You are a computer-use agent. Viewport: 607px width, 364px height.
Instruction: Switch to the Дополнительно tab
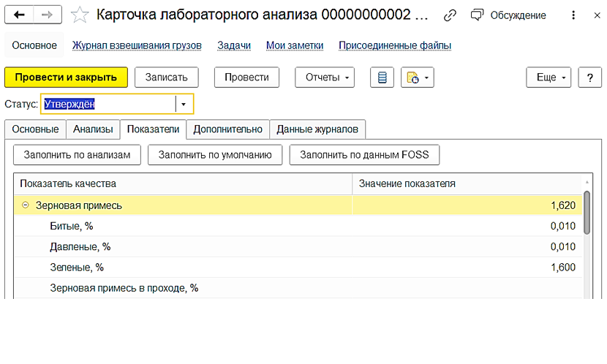click(x=228, y=129)
